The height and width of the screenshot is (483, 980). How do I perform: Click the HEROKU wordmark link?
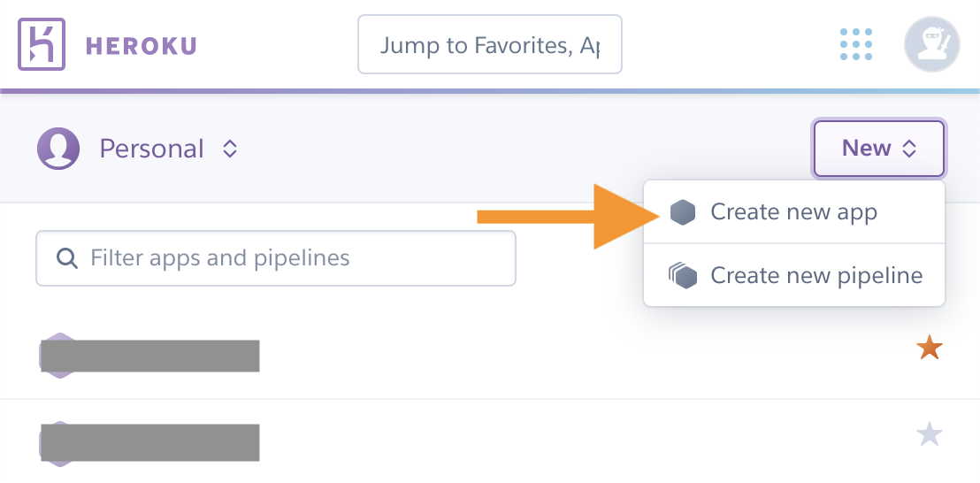tap(142, 46)
